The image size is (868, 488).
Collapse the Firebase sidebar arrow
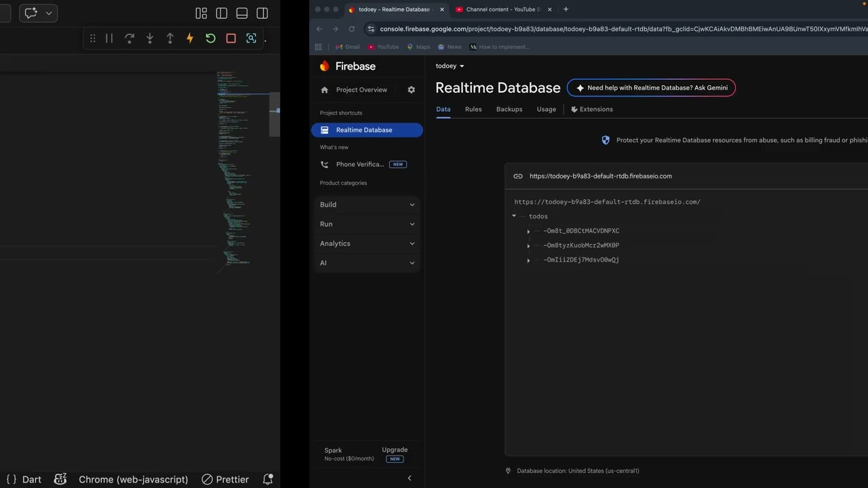click(410, 478)
